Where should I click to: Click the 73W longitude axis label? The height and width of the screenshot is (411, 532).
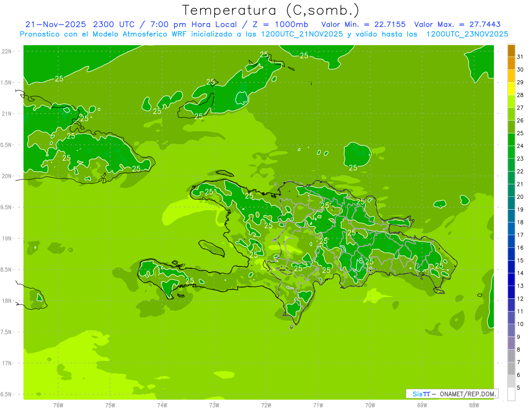tap(214, 405)
